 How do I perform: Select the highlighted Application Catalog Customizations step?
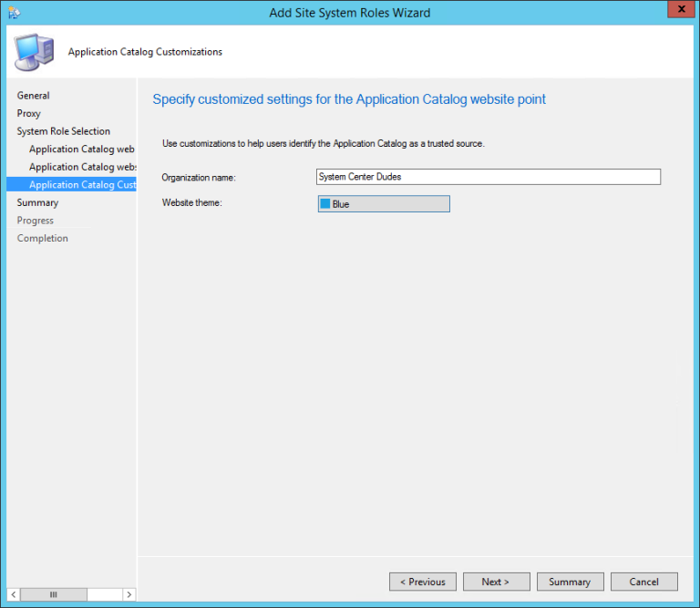coord(82,185)
